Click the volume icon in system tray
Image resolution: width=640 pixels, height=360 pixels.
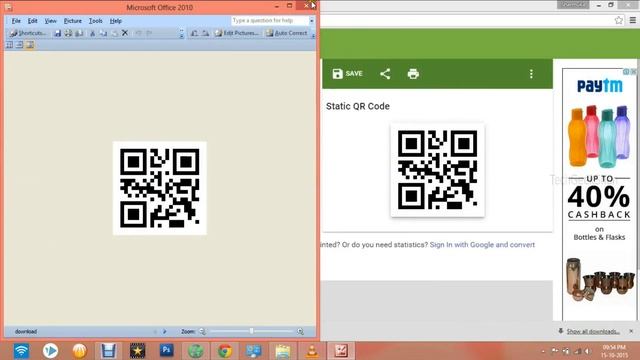pyautogui.click(x=587, y=351)
